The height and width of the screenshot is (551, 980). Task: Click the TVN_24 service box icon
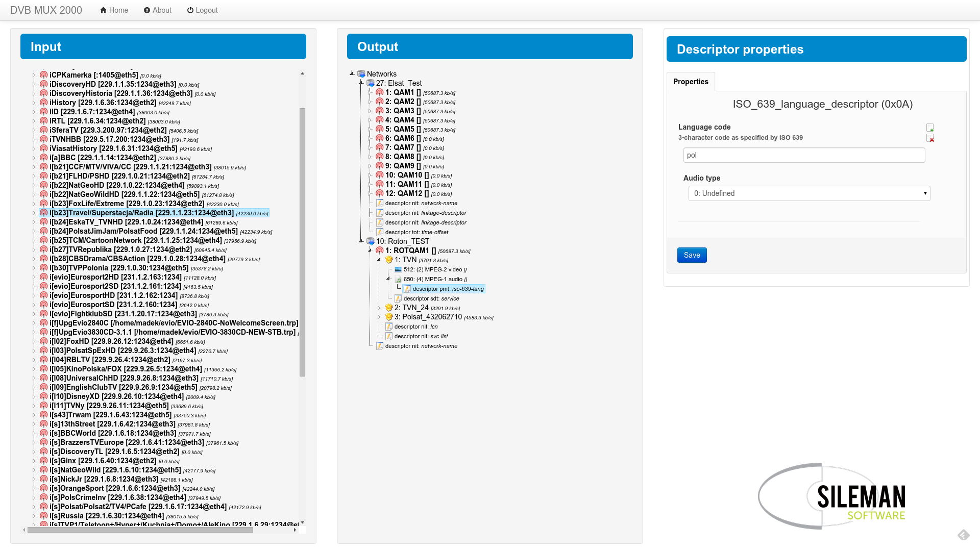tap(389, 308)
